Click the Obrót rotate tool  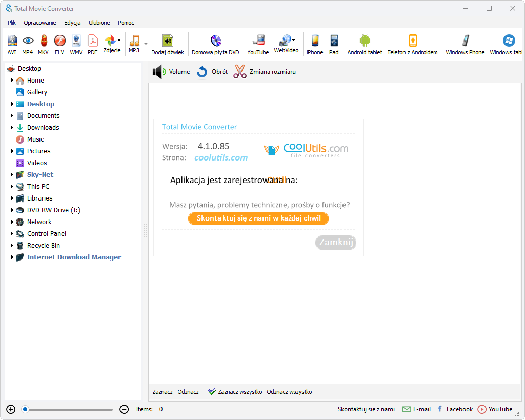click(x=212, y=72)
